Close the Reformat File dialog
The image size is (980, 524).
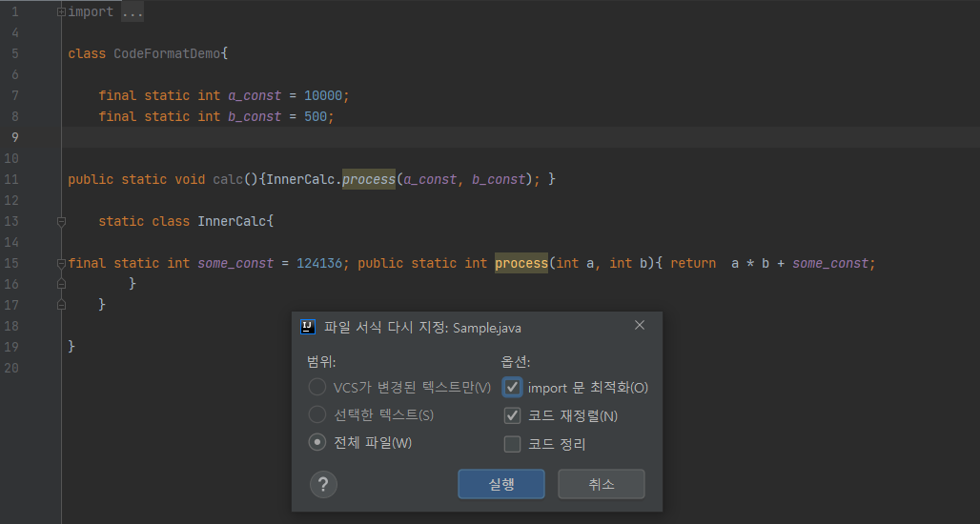coord(640,326)
